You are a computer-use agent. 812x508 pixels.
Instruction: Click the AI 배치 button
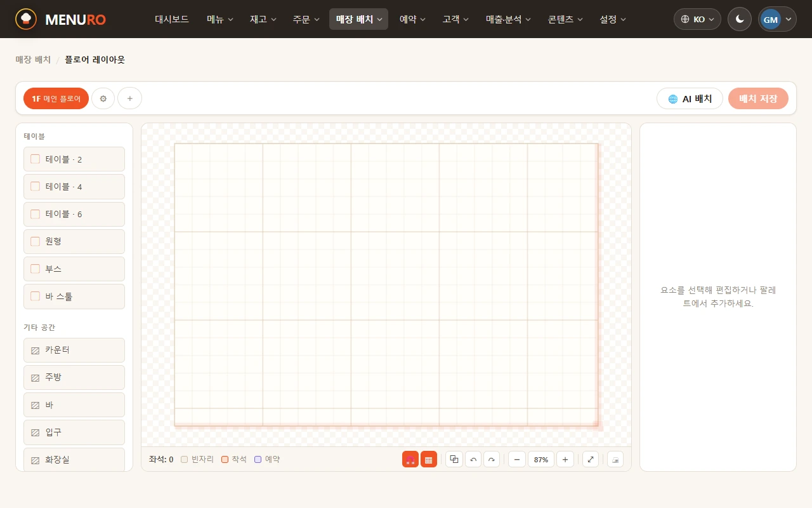pos(690,98)
